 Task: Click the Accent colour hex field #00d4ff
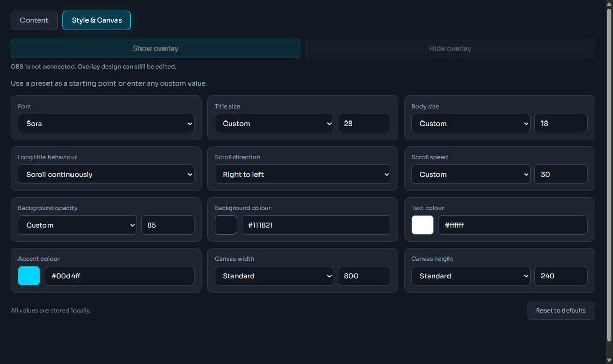coord(120,276)
